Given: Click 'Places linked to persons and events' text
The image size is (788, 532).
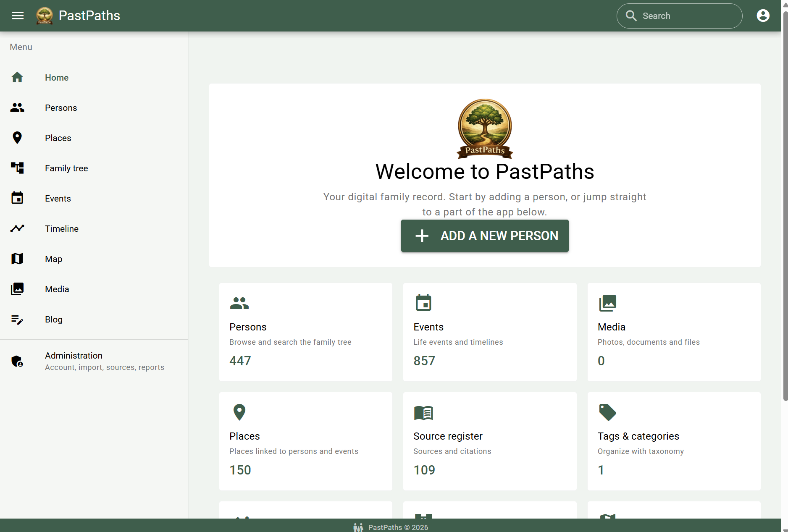Looking at the screenshot, I should click(x=294, y=451).
